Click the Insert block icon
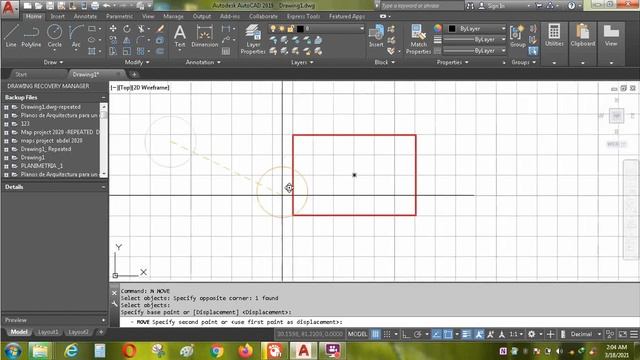This screenshot has height=360, width=640. pos(376,36)
